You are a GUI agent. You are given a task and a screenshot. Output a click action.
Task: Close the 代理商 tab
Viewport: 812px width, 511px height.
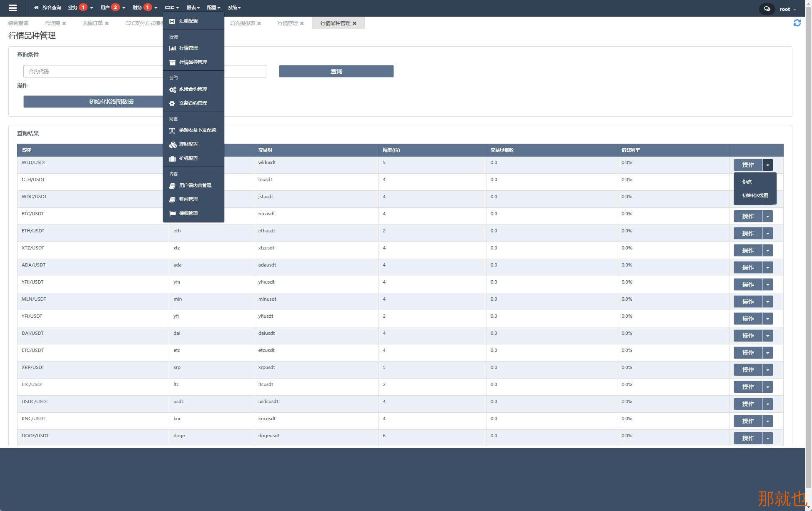click(64, 24)
